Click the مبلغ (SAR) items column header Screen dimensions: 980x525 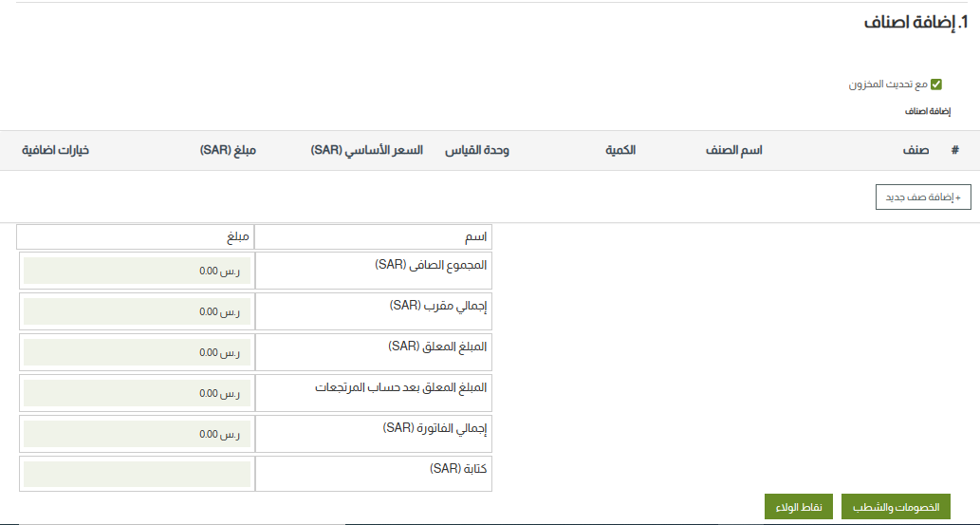pos(228,151)
